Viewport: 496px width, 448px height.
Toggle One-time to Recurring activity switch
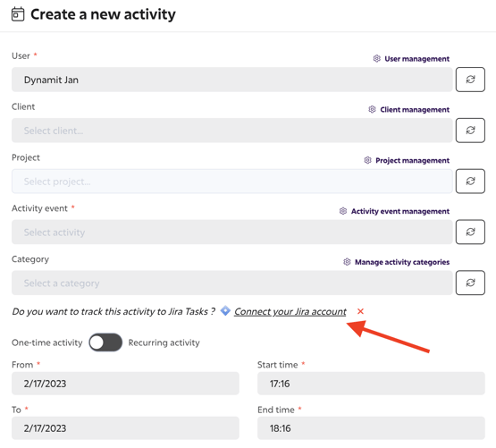[105, 342]
